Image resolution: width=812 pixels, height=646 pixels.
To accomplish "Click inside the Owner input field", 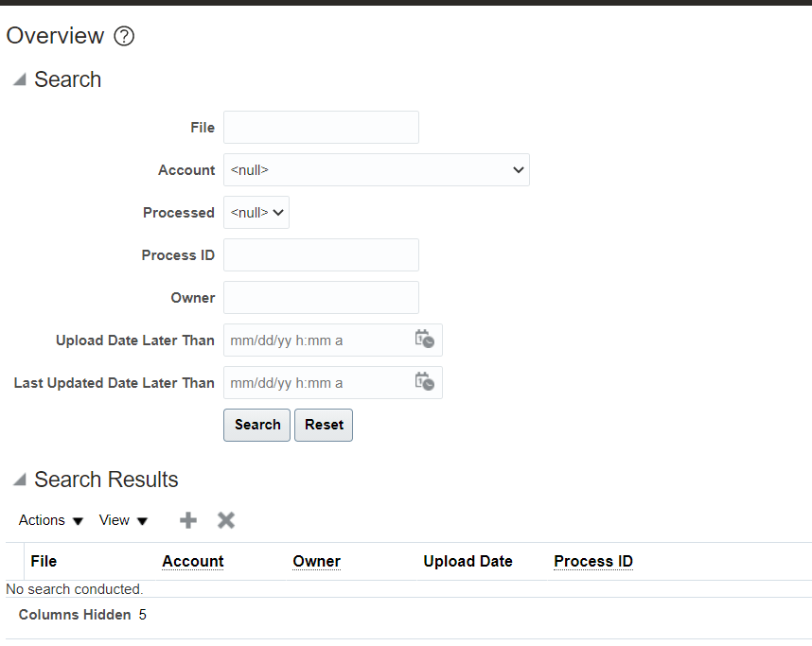I will (x=320, y=297).
